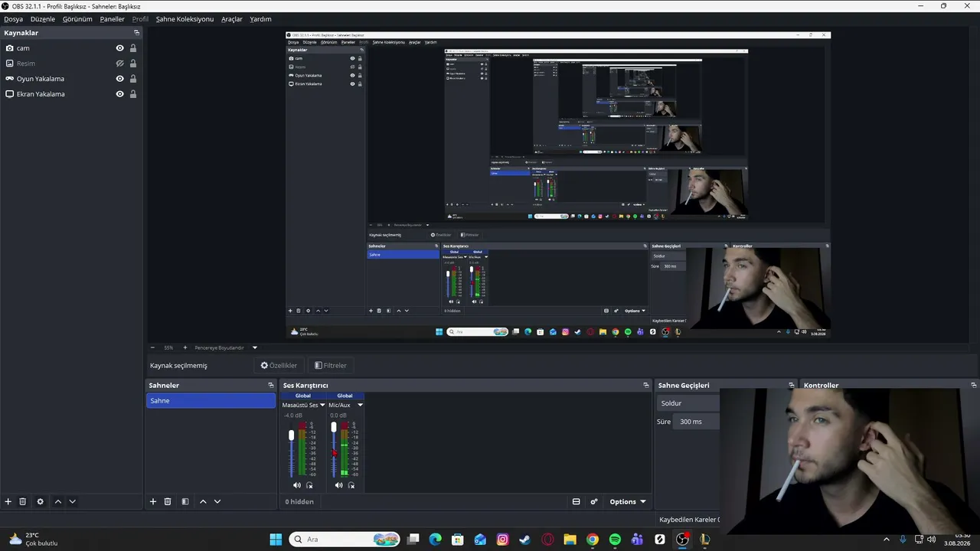Open the Dosya menu
The width and height of the screenshot is (980, 551).
pos(14,19)
